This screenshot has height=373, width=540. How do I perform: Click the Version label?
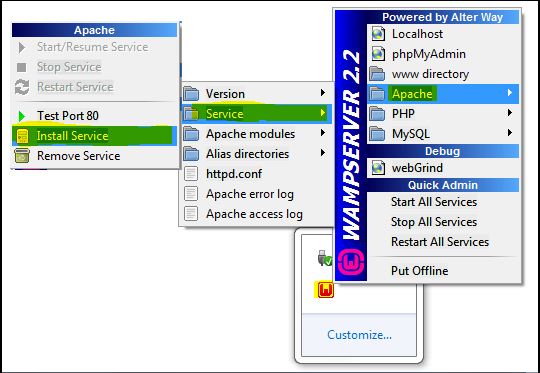pos(225,94)
